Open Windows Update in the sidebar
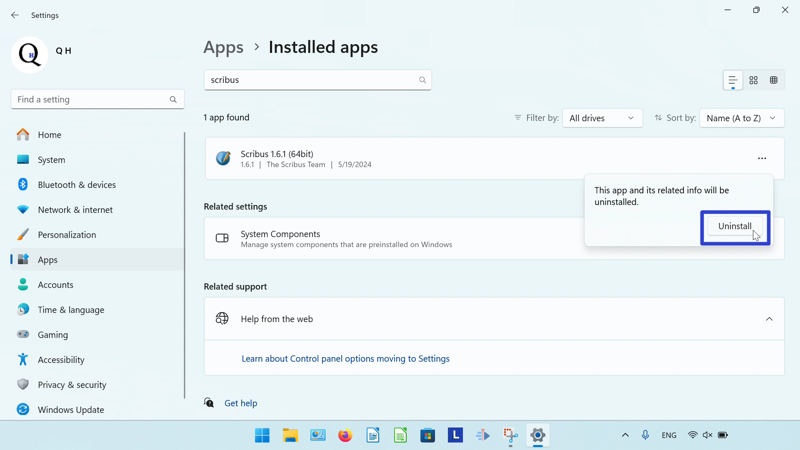Image resolution: width=800 pixels, height=450 pixels. click(97, 410)
